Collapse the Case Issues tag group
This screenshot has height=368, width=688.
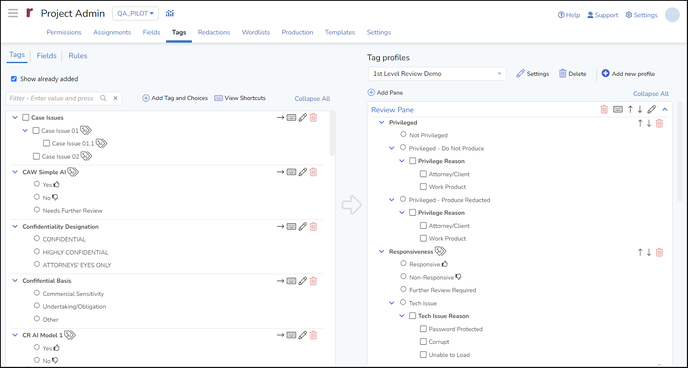pyautogui.click(x=15, y=118)
